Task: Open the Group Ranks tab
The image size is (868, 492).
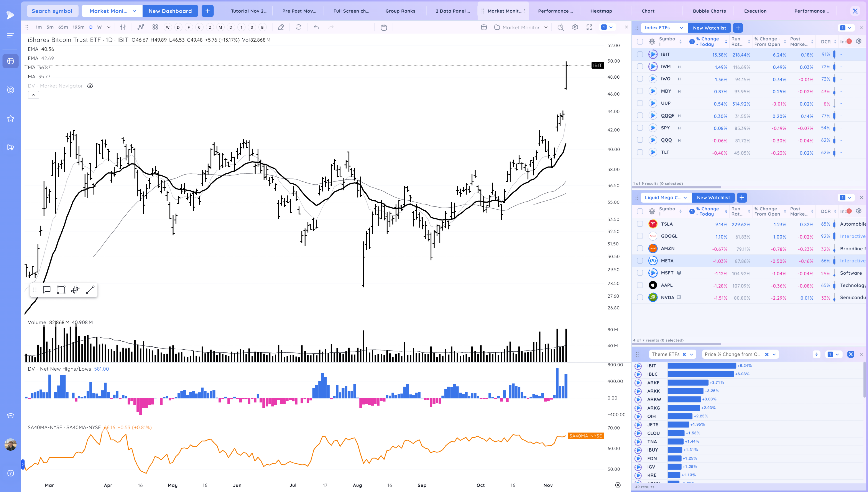Action: [400, 11]
